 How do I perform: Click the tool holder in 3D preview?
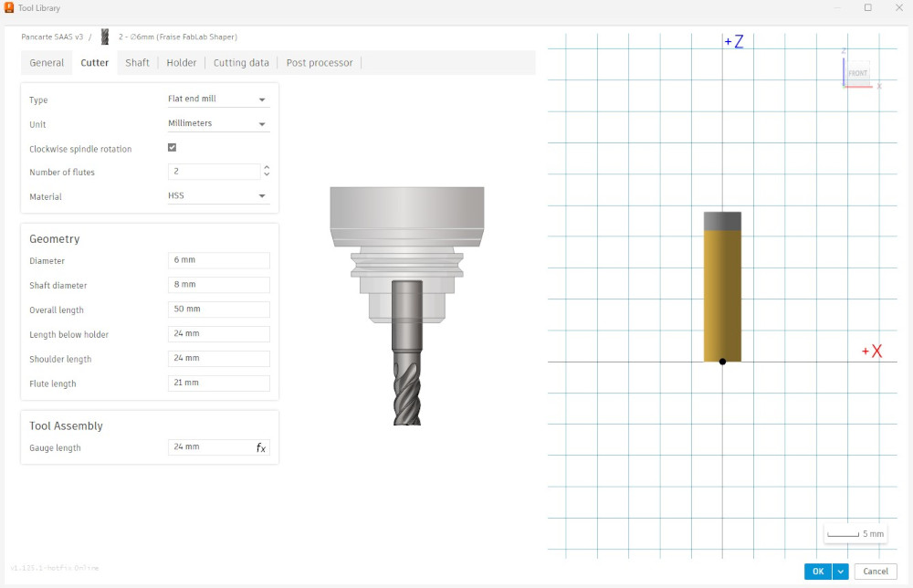pos(407,255)
